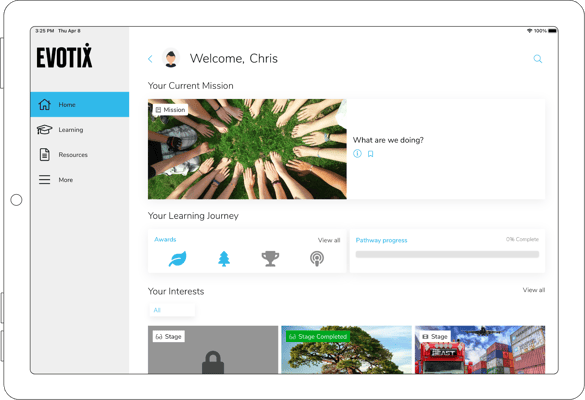The width and height of the screenshot is (585, 400).
Task: Bookmark the current mission
Action: [x=370, y=154]
